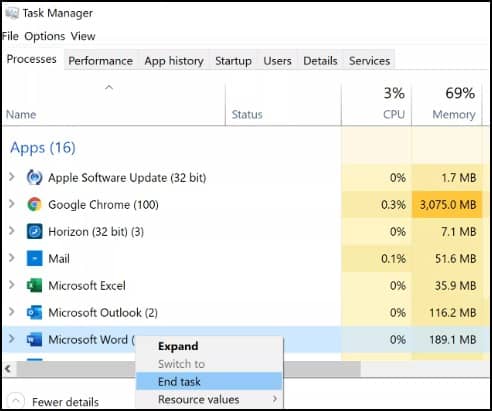Click the Horizon app icon
492x411 pixels.
[x=34, y=231]
